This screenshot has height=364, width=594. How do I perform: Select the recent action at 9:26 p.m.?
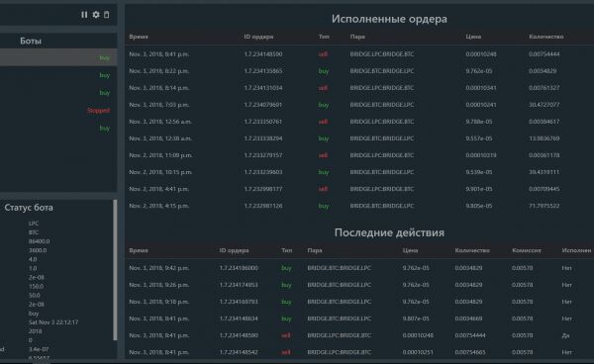[x=359, y=285]
